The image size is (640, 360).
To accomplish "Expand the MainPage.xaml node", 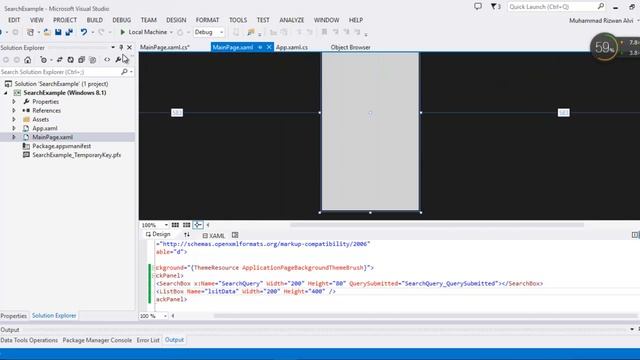I will [14, 137].
